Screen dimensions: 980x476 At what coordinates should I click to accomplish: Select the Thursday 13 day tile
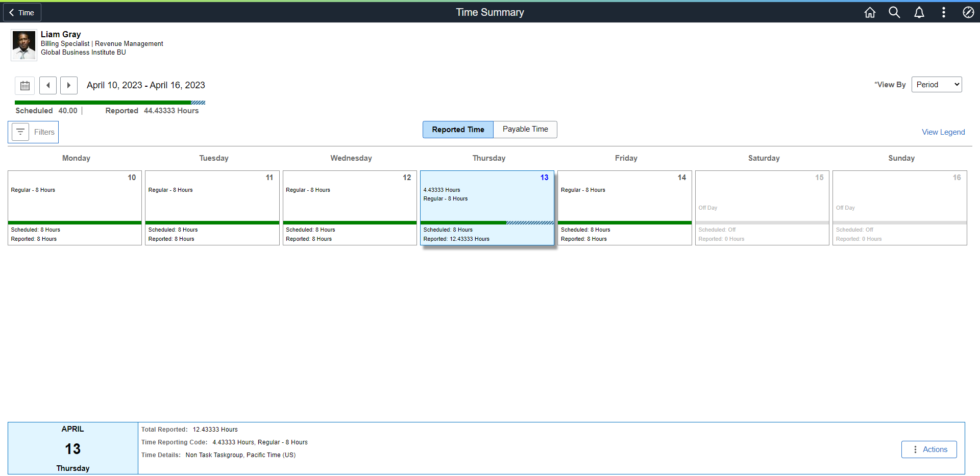487,208
